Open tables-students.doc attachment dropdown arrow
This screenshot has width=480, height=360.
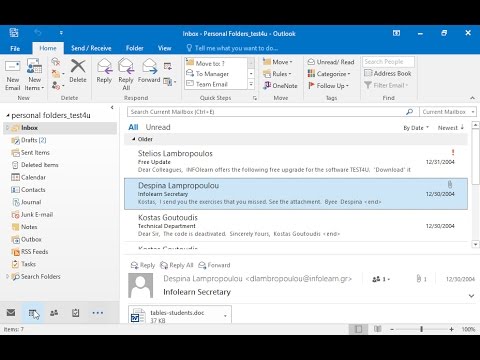point(225,316)
